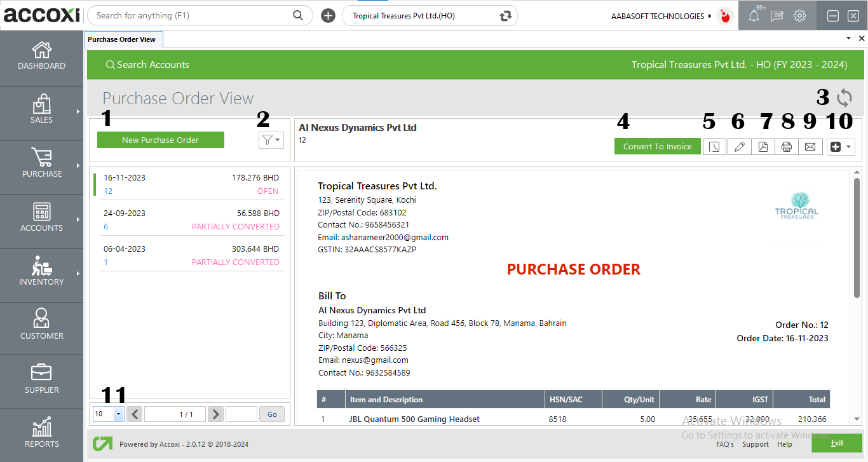Image resolution: width=868 pixels, height=462 pixels.
Task: Open the messages feedback icon in the header
Action: [776, 15]
